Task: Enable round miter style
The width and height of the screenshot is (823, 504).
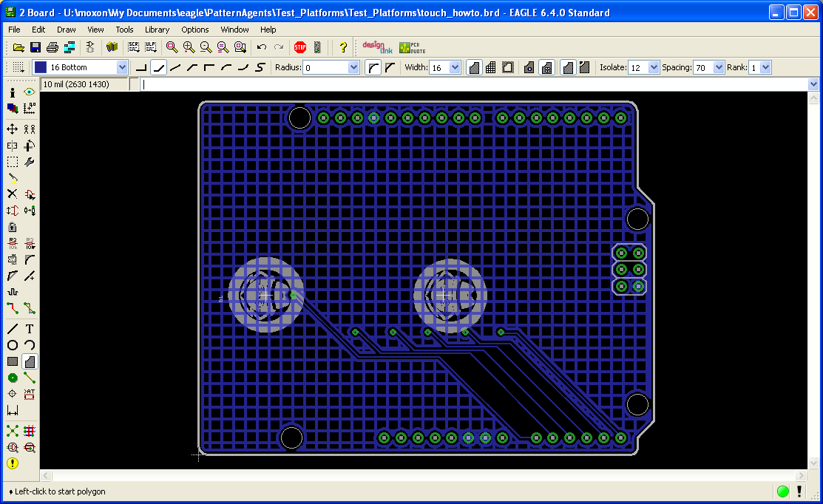Action: [x=373, y=67]
